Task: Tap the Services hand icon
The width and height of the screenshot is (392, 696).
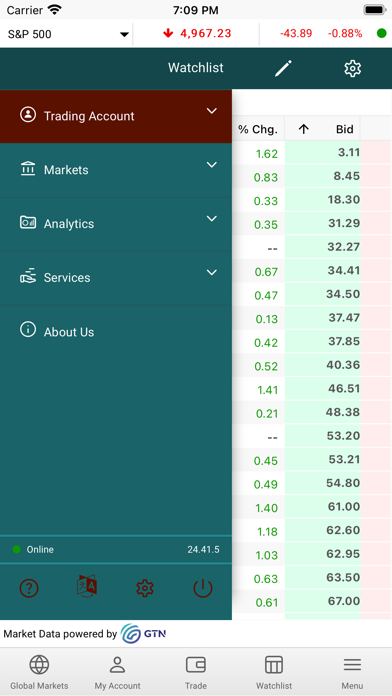Action: [28, 276]
